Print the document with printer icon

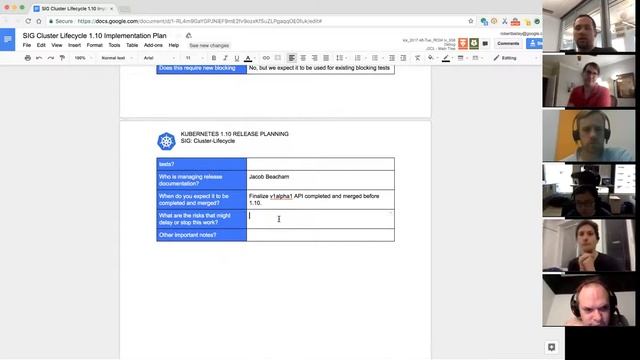(28, 58)
